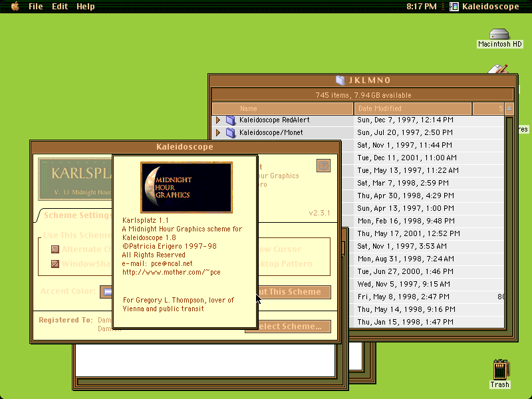
Task: Open the Macintosh HD drive icon
Action: point(499,35)
